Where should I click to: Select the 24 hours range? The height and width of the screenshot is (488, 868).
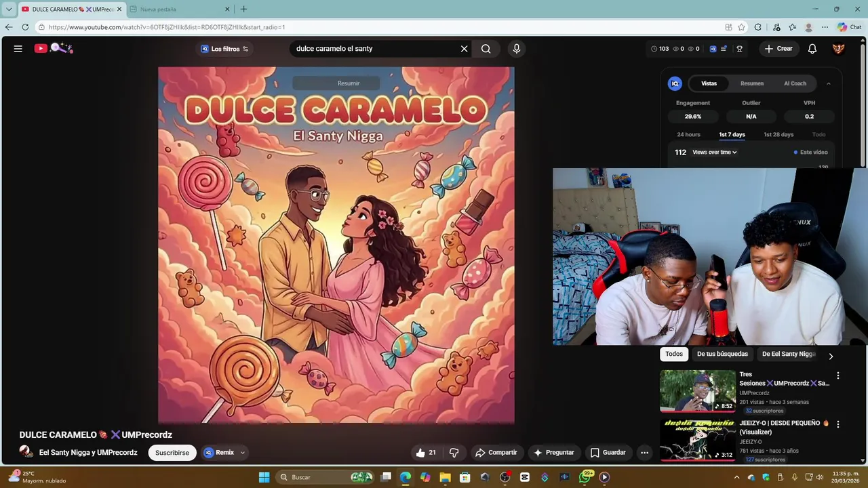(688, 134)
